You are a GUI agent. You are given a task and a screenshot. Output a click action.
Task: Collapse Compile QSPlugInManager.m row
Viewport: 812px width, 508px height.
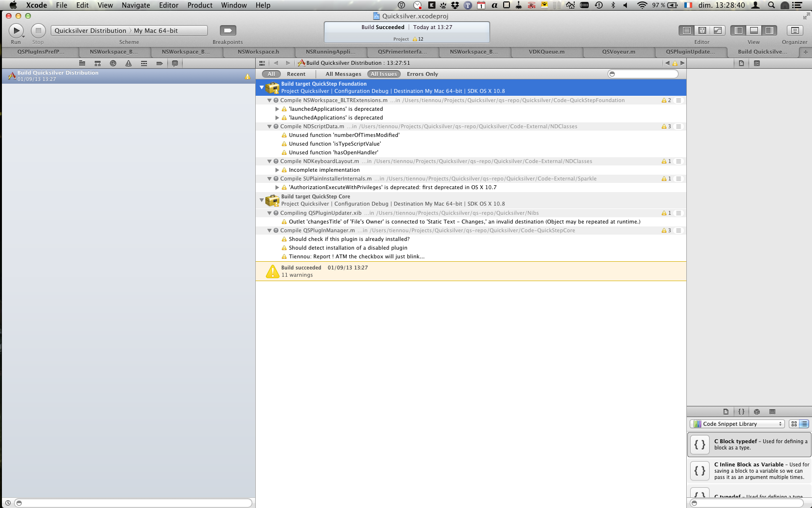click(269, 231)
